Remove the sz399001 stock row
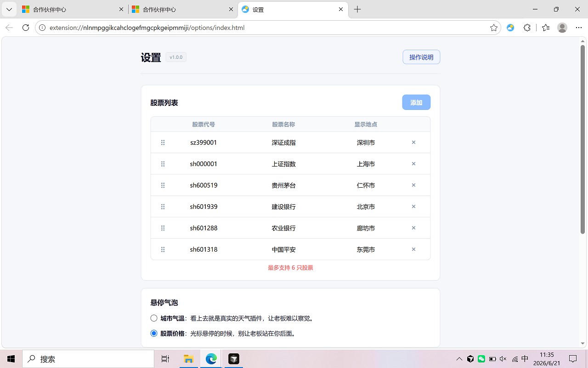Image resolution: width=588 pixels, height=368 pixels. tap(413, 143)
